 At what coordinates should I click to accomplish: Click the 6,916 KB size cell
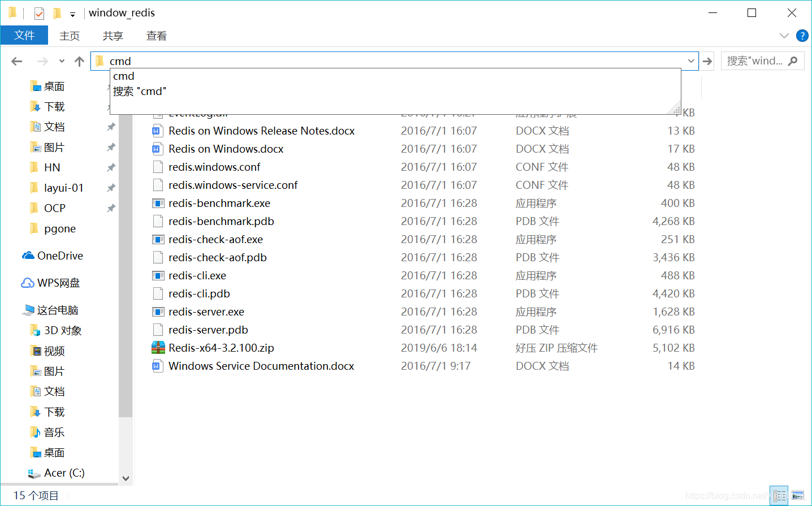tap(673, 330)
